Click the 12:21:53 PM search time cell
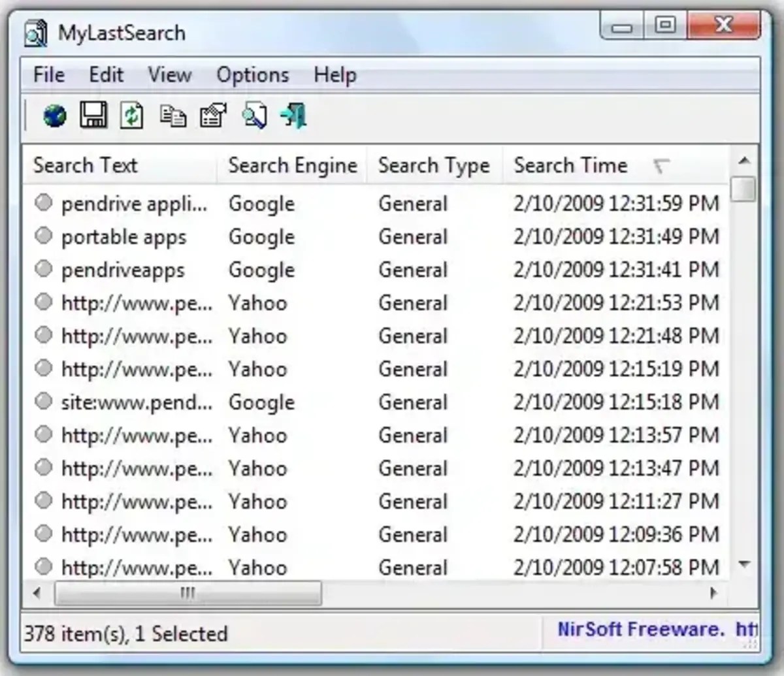This screenshot has width=784, height=676. click(616, 303)
